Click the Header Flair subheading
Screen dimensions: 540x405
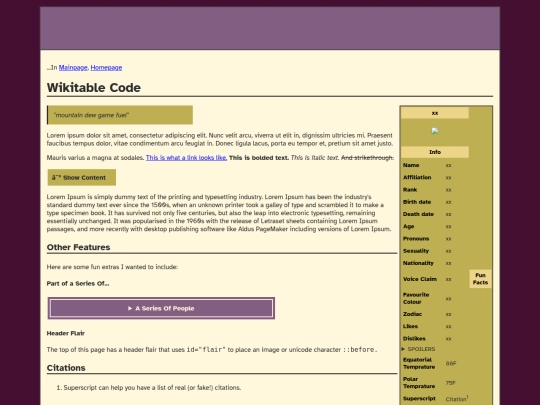pos(66,333)
